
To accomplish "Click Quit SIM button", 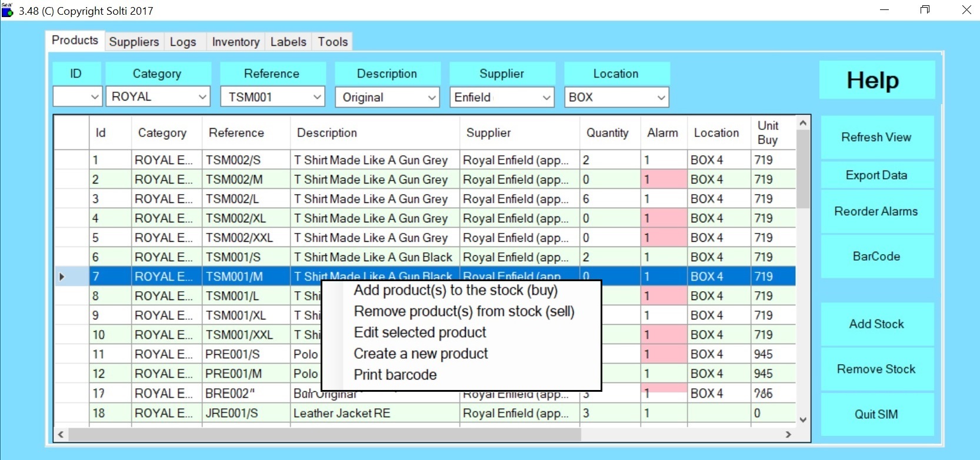I will pos(877,414).
